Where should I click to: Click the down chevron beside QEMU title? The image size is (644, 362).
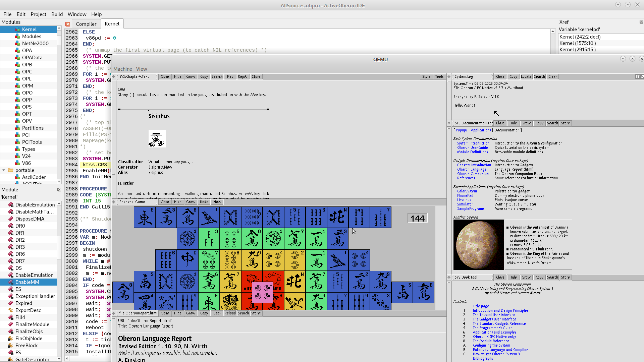[623, 58]
